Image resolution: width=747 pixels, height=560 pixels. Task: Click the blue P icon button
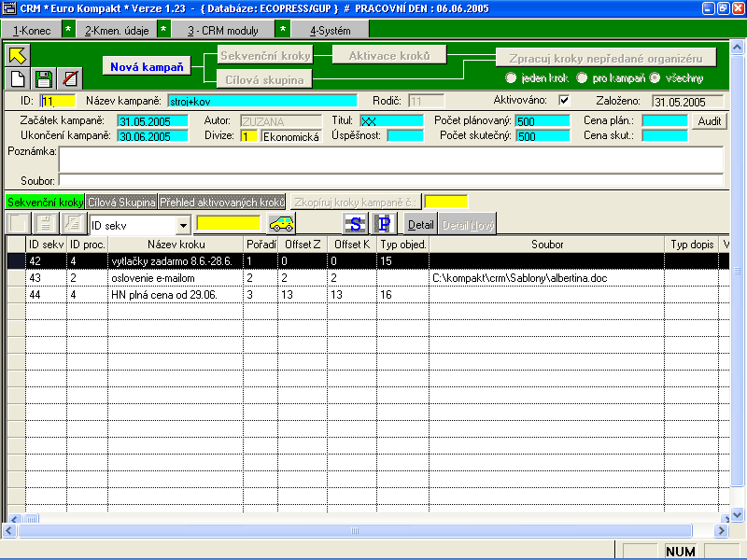pyautogui.click(x=385, y=224)
